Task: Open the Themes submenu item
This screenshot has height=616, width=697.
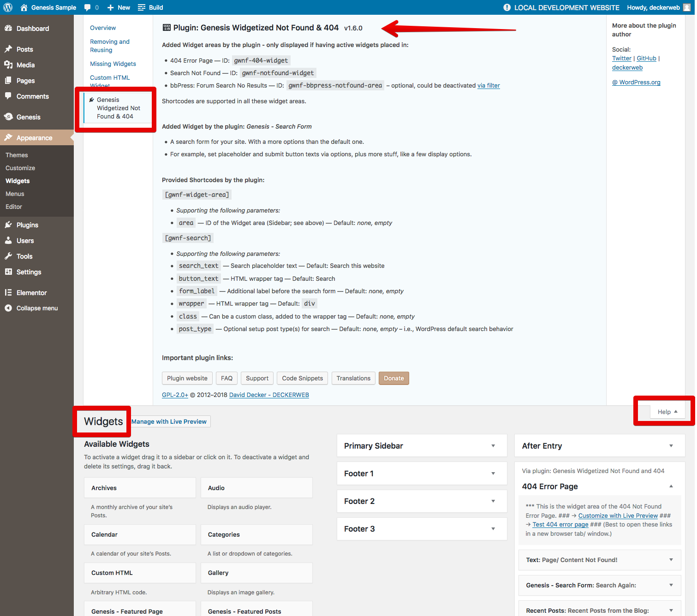Action: 17,155
